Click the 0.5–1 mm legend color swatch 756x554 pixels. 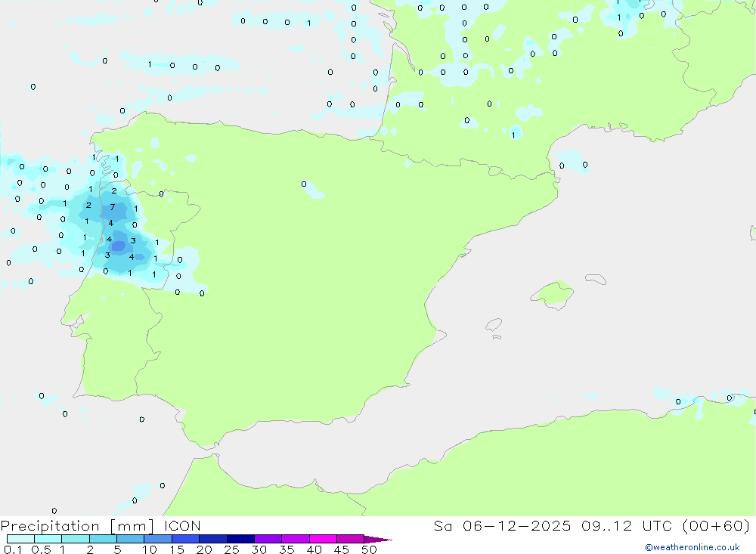click(x=48, y=539)
